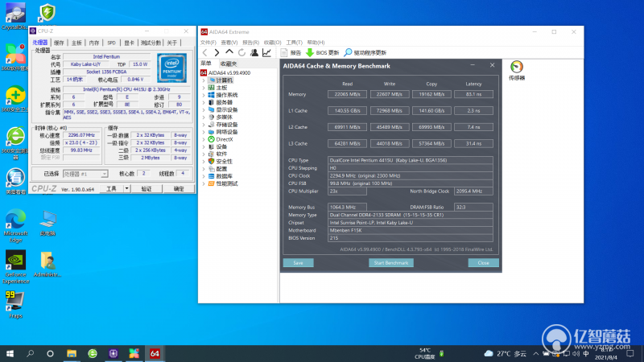Click the 驱动程序更新 driver update button

tap(365, 52)
